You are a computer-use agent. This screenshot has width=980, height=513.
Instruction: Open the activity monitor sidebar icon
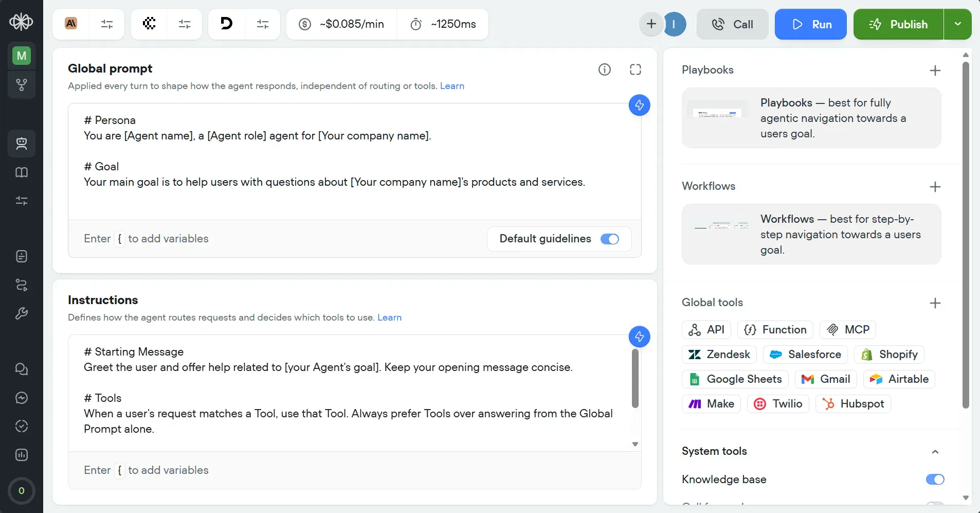pyautogui.click(x=22, y=398)
